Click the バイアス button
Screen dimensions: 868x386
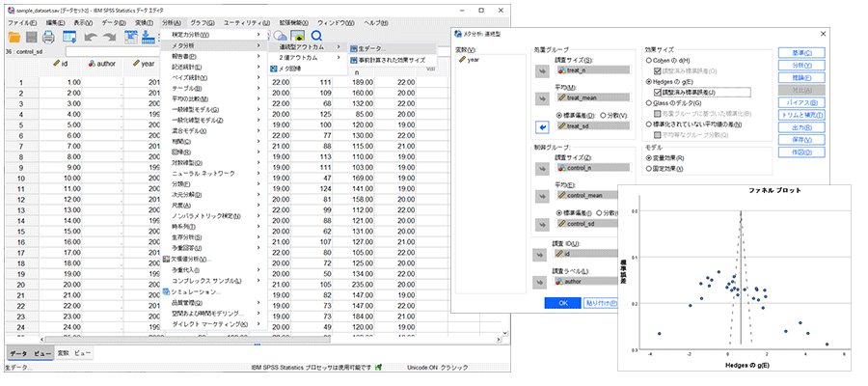[x=800, y=101]
